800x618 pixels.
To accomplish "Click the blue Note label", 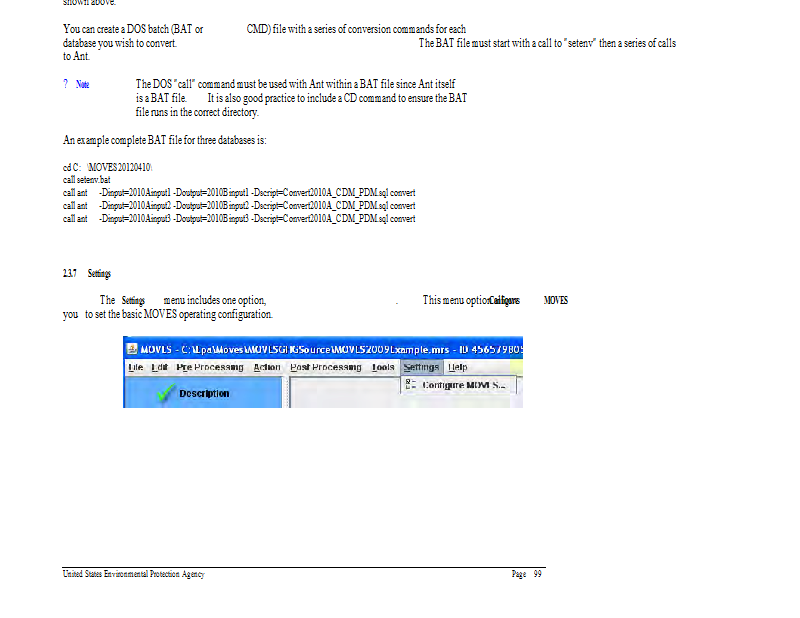I will pyautogui.click(x=82, y=85).
